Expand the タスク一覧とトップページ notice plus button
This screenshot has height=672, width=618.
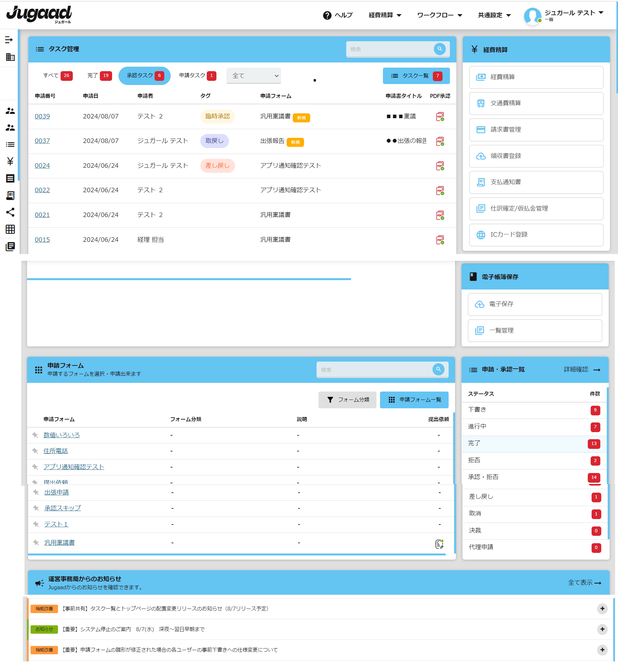(x=602, y=609)
